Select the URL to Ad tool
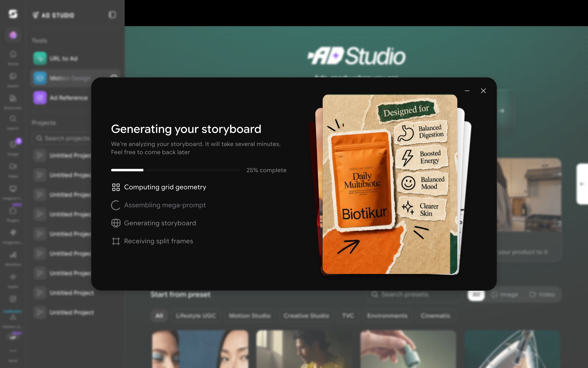 click(x=75, y=58)
